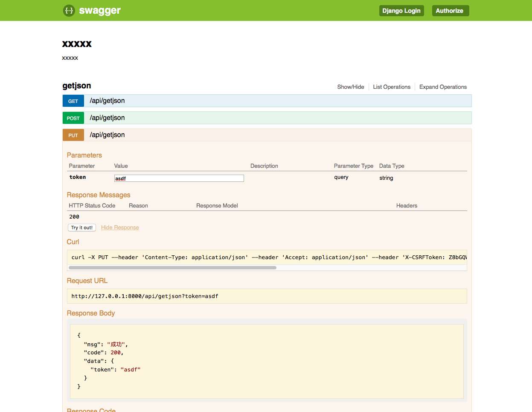Click Expand Operations link
Viewport: 532px width, 412px height.
(443, 87)
